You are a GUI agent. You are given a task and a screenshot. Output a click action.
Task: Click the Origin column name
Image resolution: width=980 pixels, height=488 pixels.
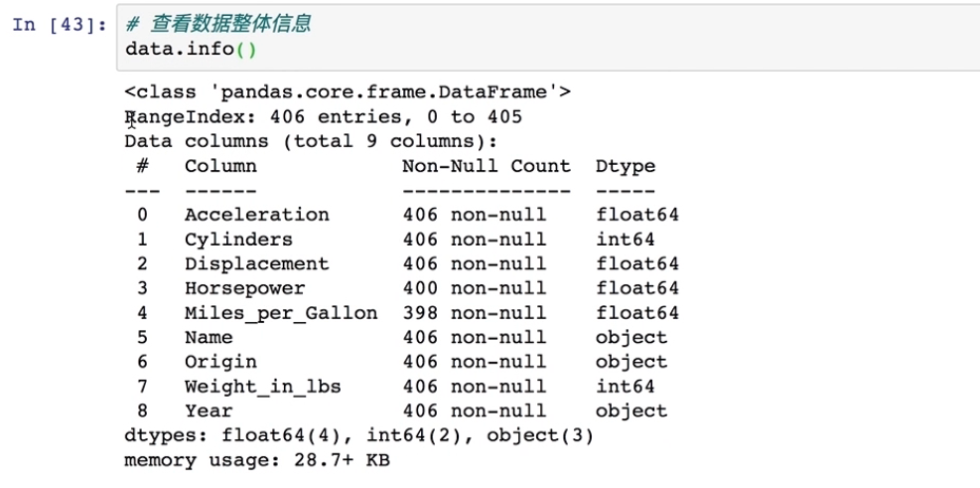pyautogui.click(x=220, y=362)
